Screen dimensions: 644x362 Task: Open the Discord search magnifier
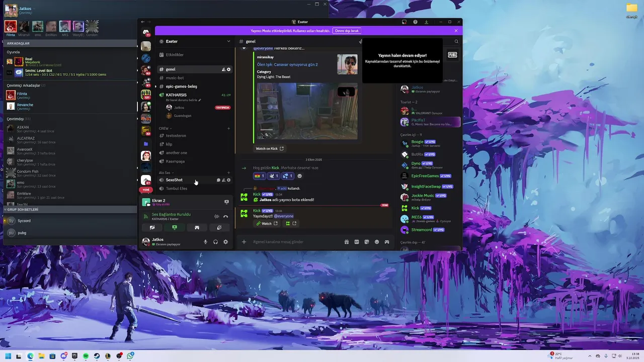[x=456, y=41]
